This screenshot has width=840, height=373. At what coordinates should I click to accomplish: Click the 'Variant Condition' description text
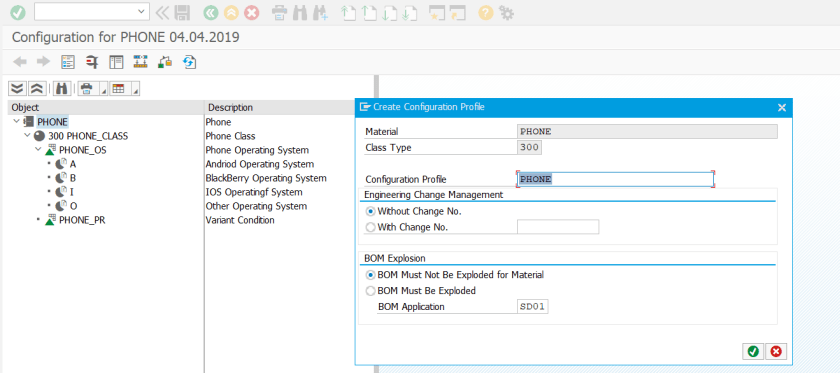[240, 220]
